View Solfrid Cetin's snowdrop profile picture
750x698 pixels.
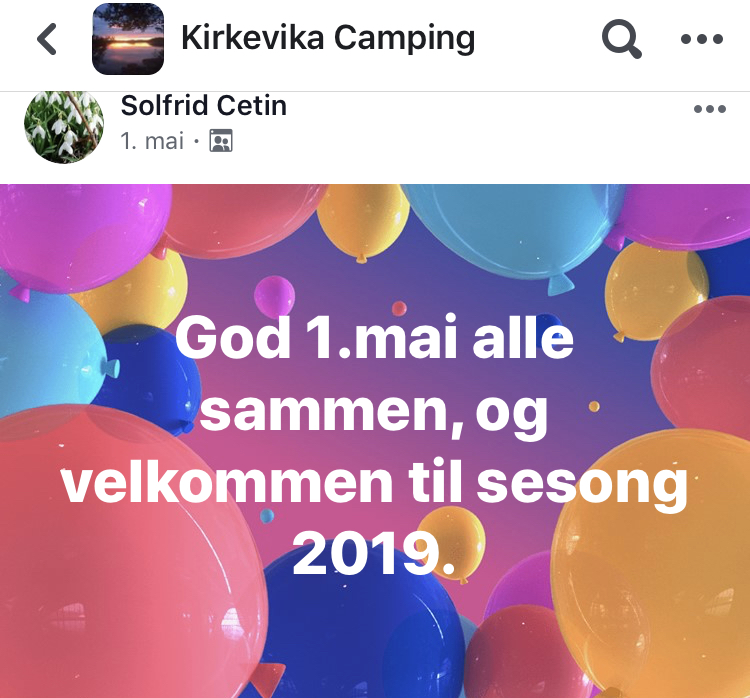coord(64,126)
